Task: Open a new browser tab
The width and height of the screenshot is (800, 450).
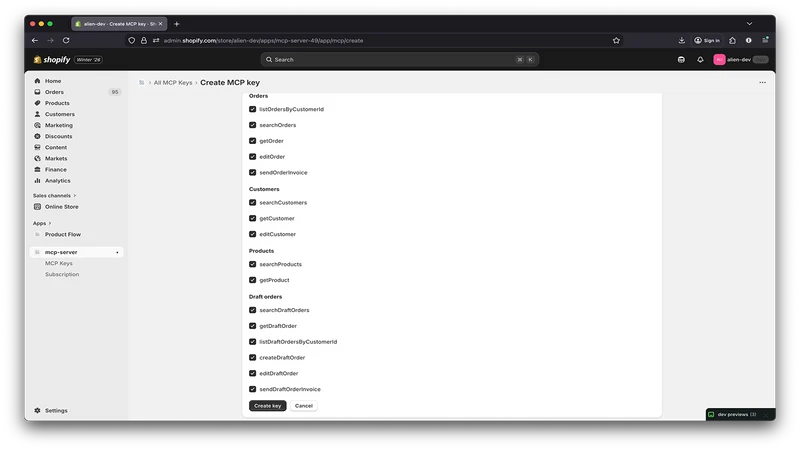Action: 177,24
